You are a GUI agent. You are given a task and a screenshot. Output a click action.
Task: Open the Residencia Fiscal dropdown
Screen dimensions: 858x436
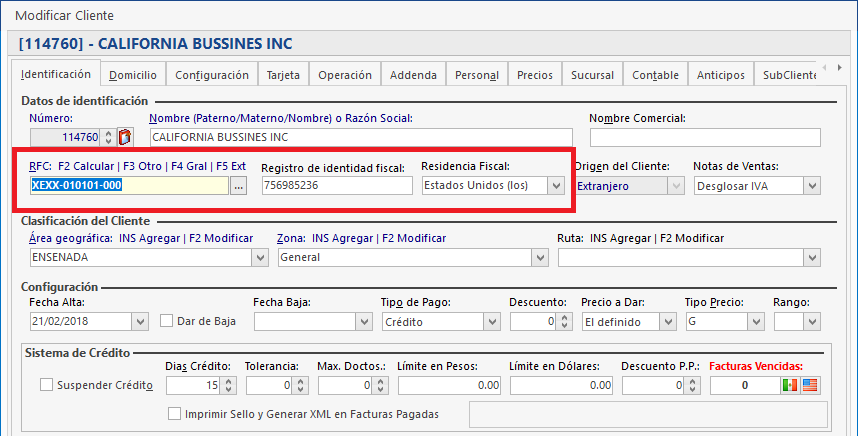(556, 185)
